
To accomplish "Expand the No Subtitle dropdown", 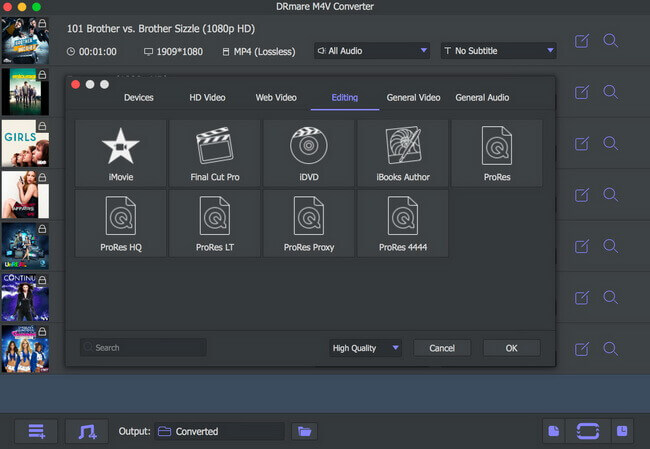I will tap(498, 51).
